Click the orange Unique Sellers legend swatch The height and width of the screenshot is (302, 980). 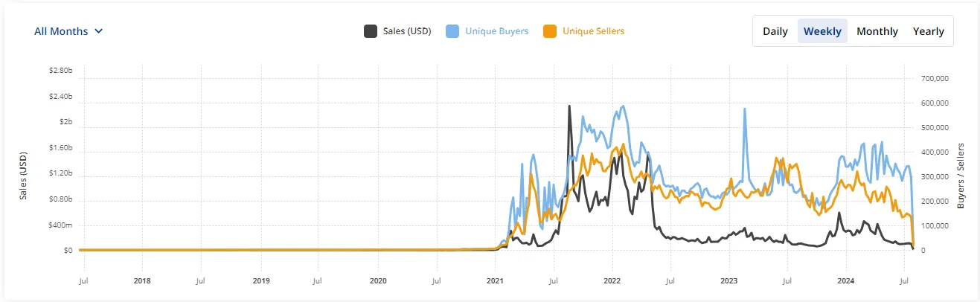tap(550, 31)
